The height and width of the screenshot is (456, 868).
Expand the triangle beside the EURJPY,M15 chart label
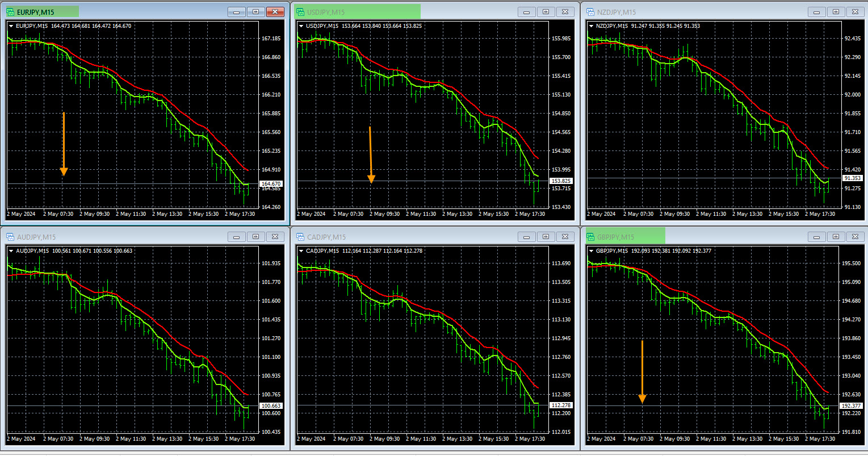(11, 26)
